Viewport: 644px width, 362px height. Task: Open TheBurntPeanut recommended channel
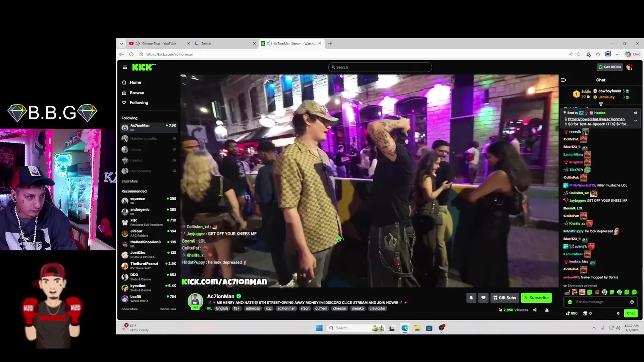tap(148, 265)
